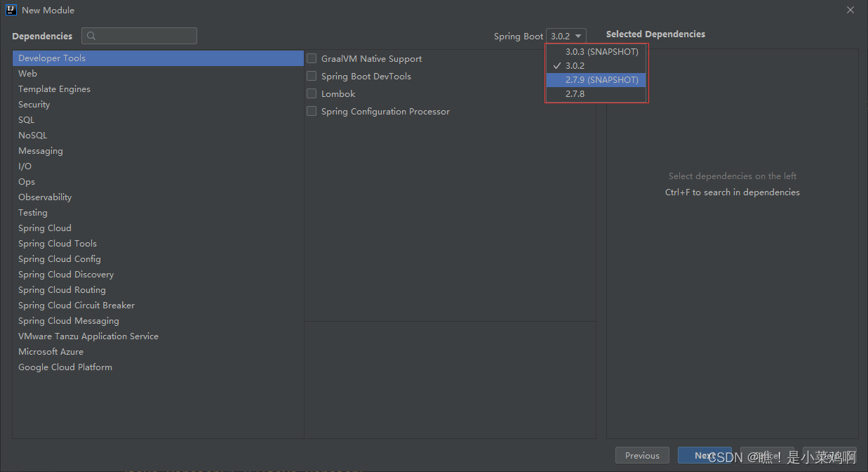
Task: Choose version 3.0.3 (SNAPSHOT)
Action: tap(596, 52)
